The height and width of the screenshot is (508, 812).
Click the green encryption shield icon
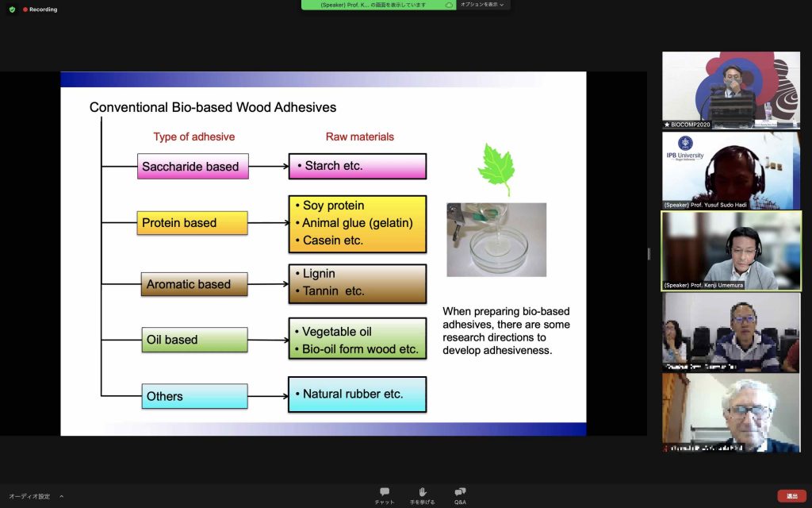[x=12, y=10]
